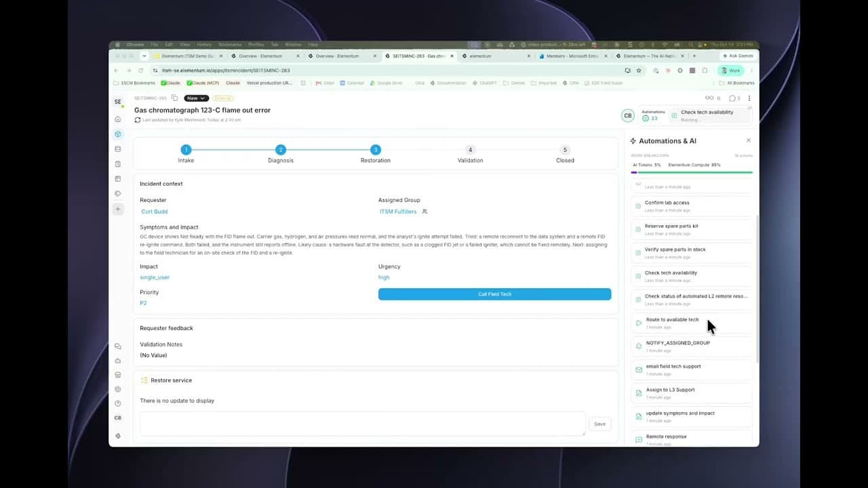Click the group icon next to ITSM Fulfillers

pyautogui.click(x=425, y=211)
